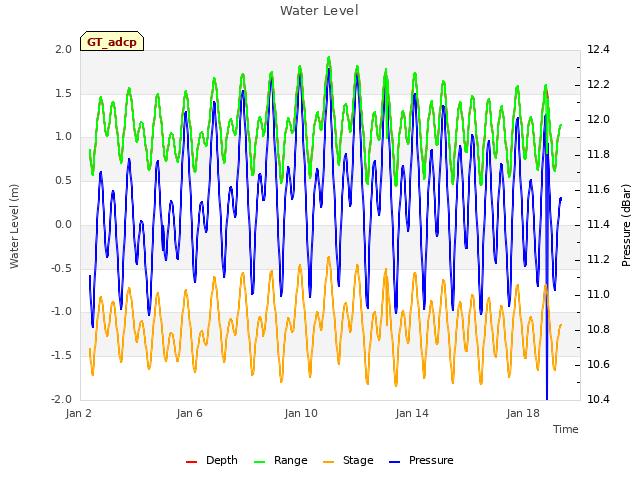
Task: Select the Jan 10 x-axis tick label
Action: [x=301, y=413]
